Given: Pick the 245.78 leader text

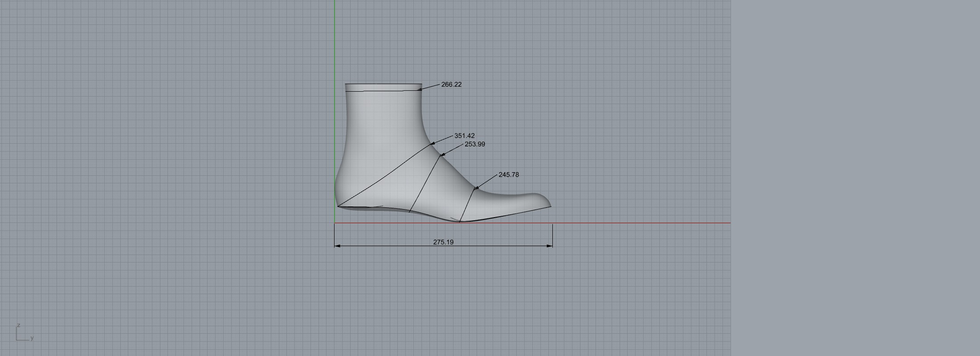Looking at the screenshot, I should coord(508,175).
